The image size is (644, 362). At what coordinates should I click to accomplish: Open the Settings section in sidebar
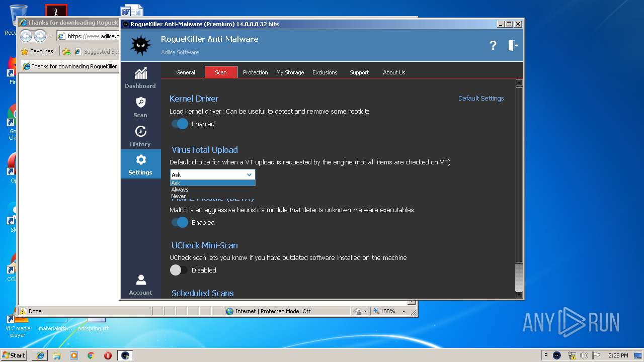tap(140, 164)
